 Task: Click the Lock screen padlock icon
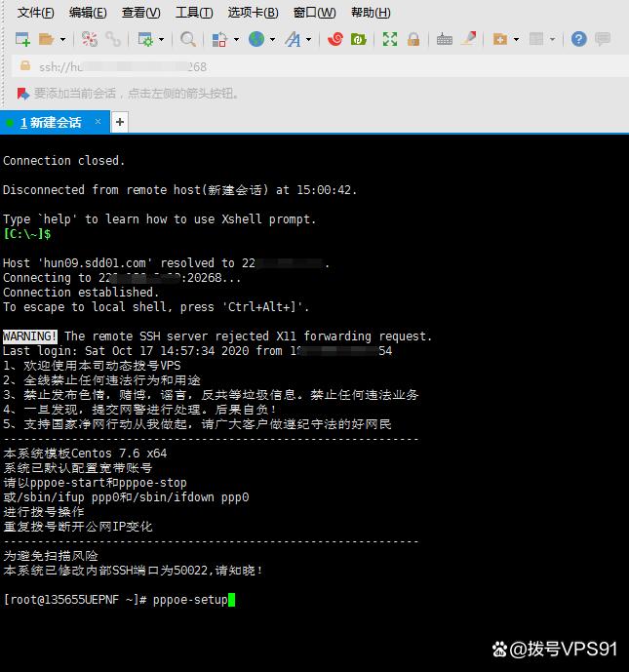[x=413, y=39]
